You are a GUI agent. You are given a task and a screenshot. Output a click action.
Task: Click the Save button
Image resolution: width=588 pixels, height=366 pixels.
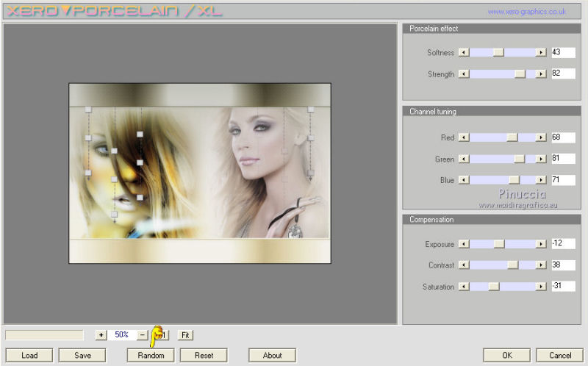82,355
